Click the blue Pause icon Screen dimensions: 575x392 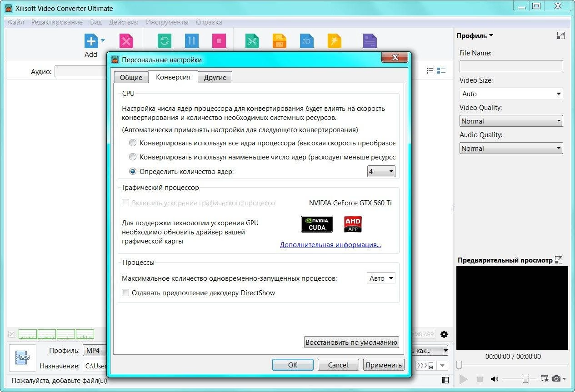[192, 41]
